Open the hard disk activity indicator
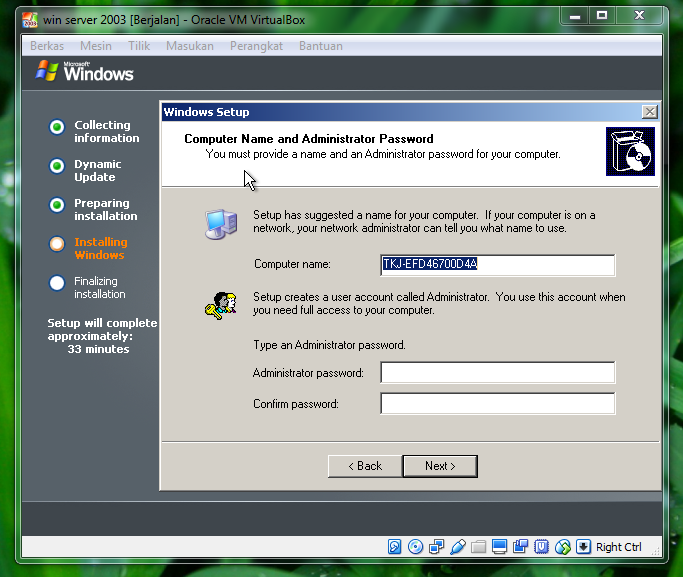Screen dimensions: 683x577 pos(394,547)
